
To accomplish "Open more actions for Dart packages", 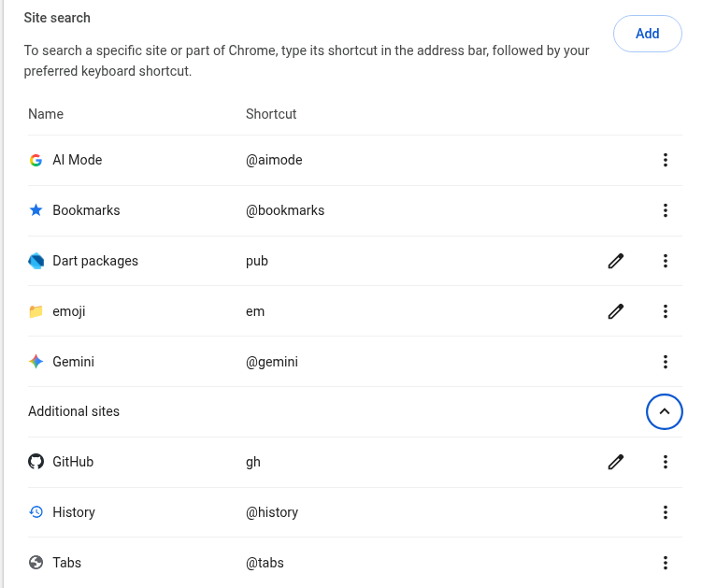I will [x=666, y=261].
